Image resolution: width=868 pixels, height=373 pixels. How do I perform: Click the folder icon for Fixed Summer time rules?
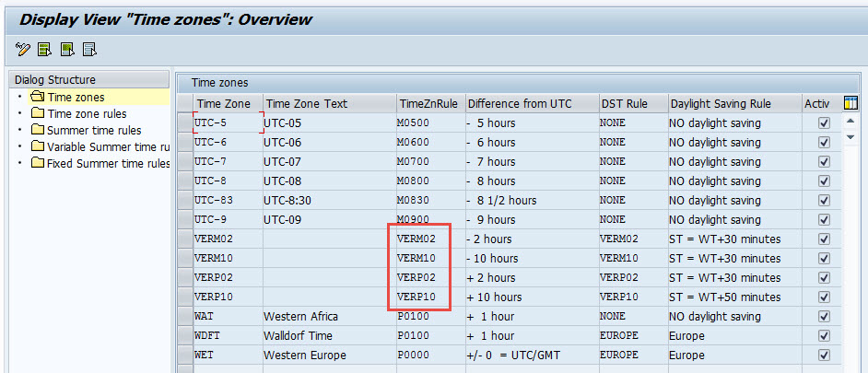click(x=38, y=163)
